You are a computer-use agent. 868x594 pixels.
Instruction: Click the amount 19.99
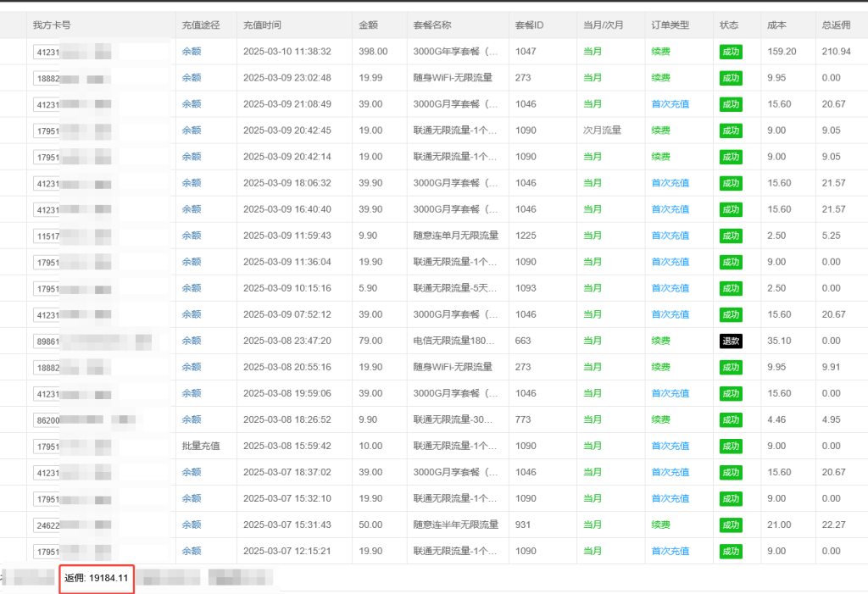370,78
